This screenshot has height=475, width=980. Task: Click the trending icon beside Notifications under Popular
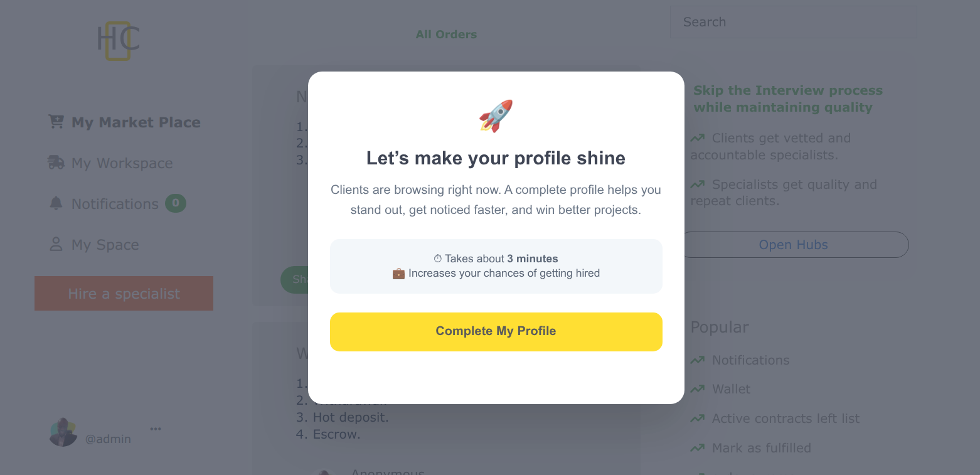click(697, 360)
